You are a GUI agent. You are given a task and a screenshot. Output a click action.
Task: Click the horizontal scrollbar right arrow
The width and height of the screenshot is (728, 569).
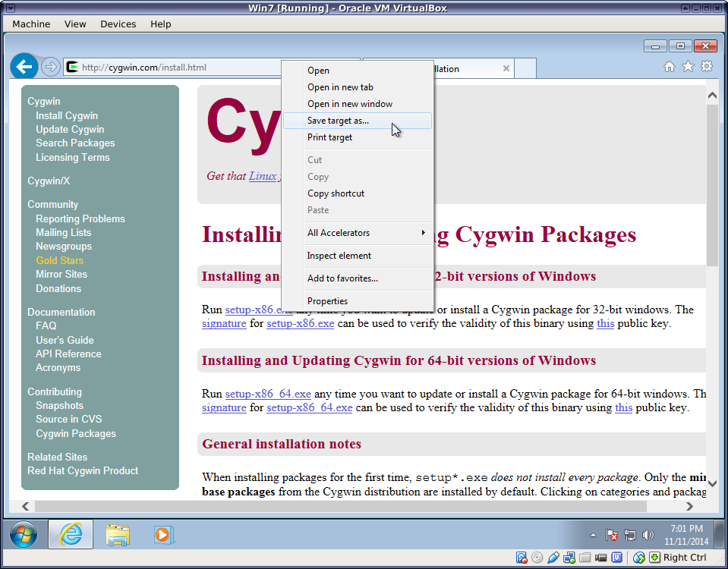click(689, 506)
